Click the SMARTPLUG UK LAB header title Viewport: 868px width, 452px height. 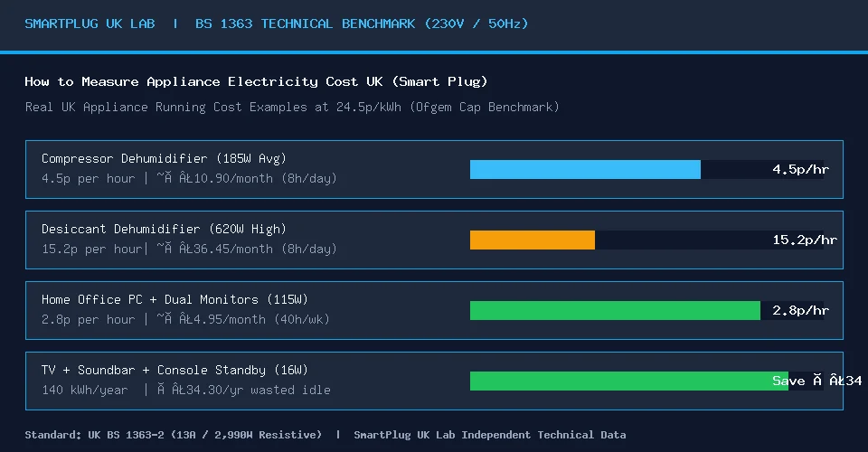point(90,24)
